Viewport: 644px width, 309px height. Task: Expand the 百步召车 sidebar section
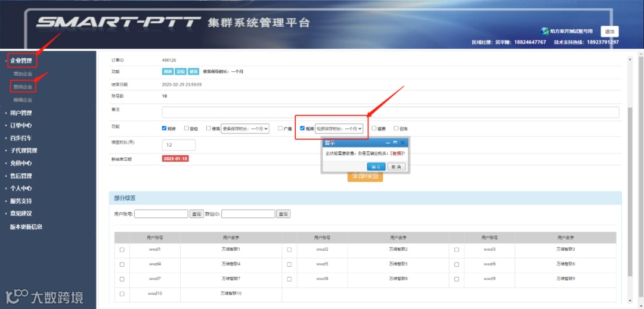click(x=21, y=138)
